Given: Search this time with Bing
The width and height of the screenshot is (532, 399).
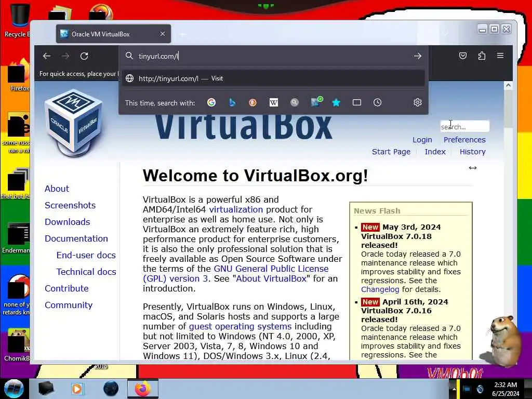Looking at the screenshot, I should pos(232,102).
